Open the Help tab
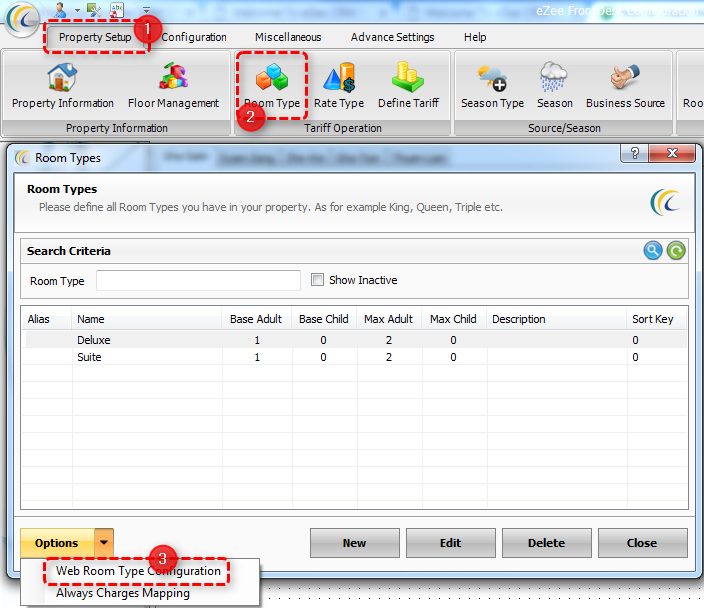The width and height of the screenshot is (704, 608). coord(475,37)
